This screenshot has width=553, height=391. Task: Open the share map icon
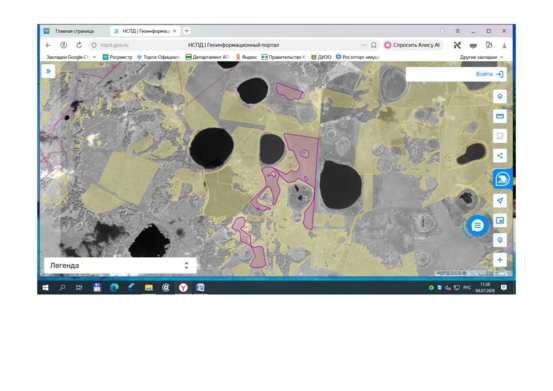[500, 155]
